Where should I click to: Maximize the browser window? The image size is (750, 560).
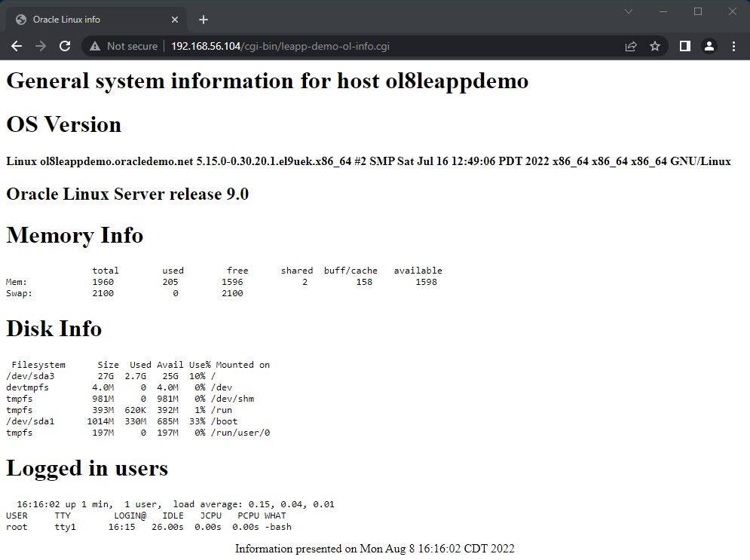click(x=697, y=11)
